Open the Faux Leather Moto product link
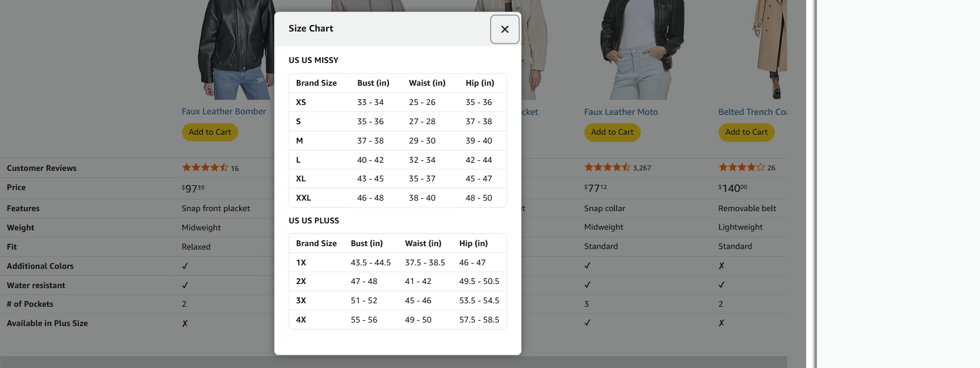 621,112
